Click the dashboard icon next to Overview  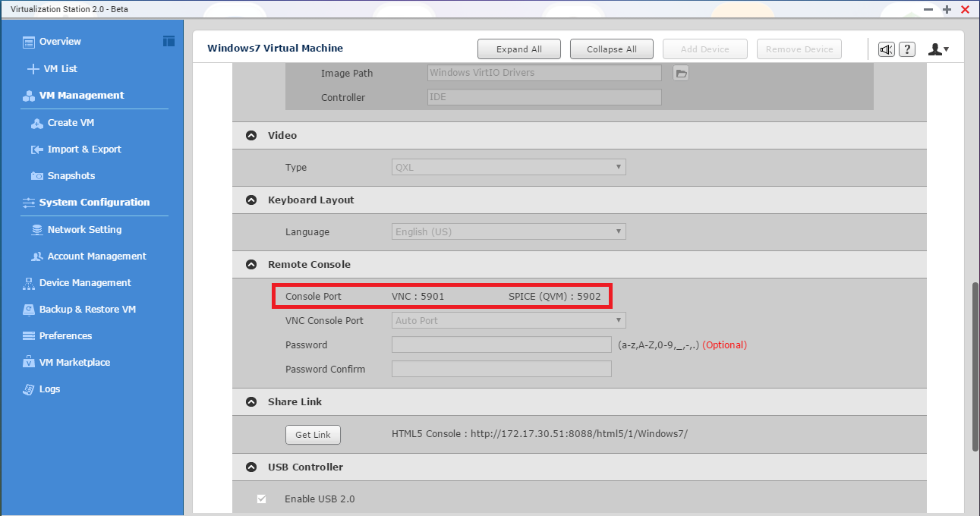(169, 41)
